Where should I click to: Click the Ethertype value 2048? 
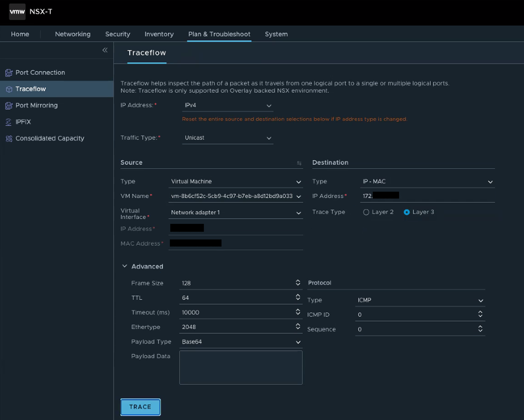[189, 327]
